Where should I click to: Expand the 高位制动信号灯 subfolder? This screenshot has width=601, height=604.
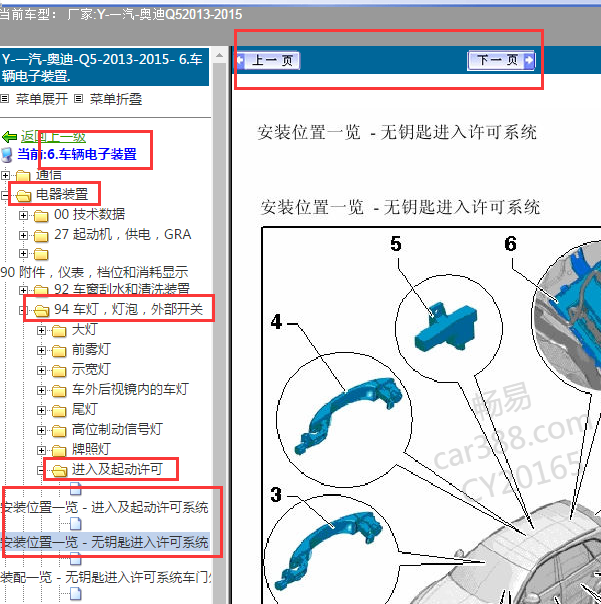tap(41, 431)
